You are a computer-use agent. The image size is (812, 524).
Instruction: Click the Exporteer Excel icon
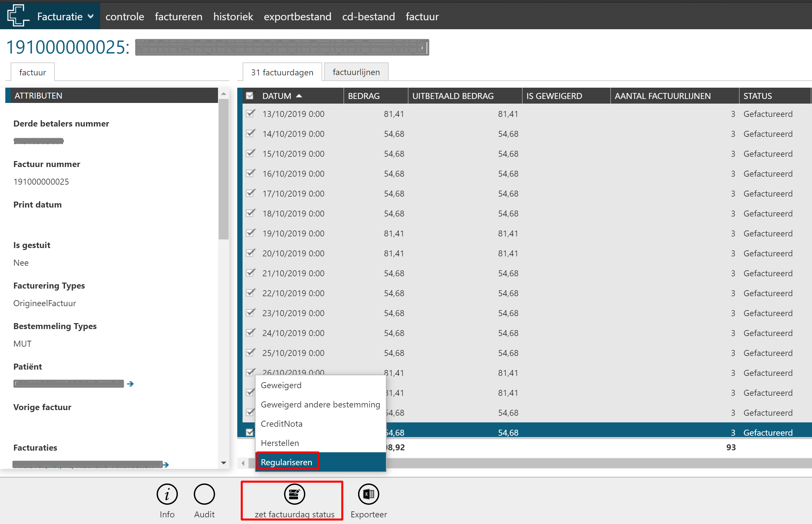pos(368,494)
